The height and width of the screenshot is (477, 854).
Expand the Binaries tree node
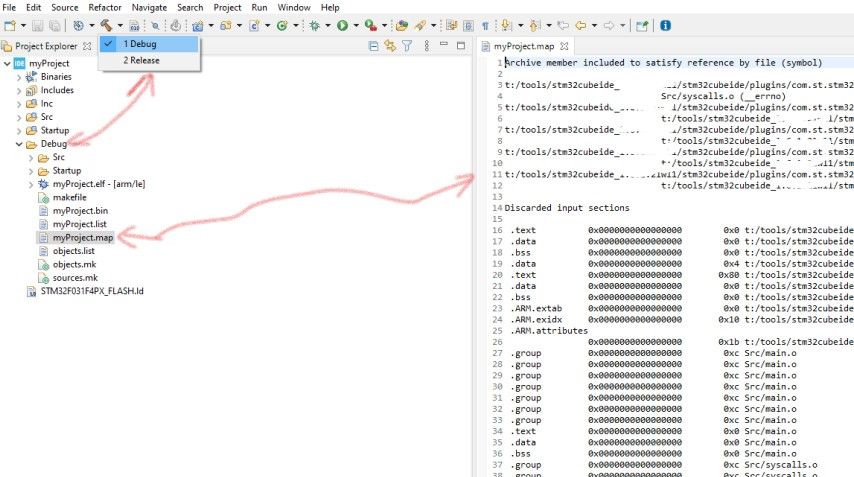(x=19, y=77)
